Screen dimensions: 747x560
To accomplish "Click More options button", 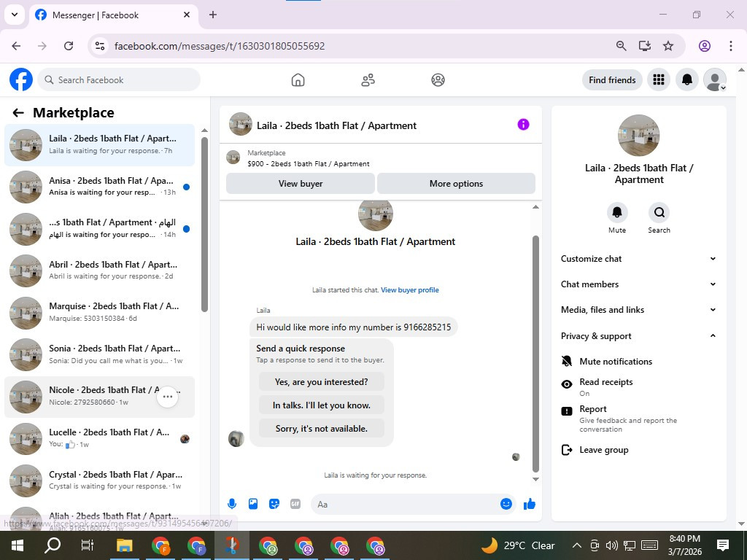I will (x=456, y=183).
